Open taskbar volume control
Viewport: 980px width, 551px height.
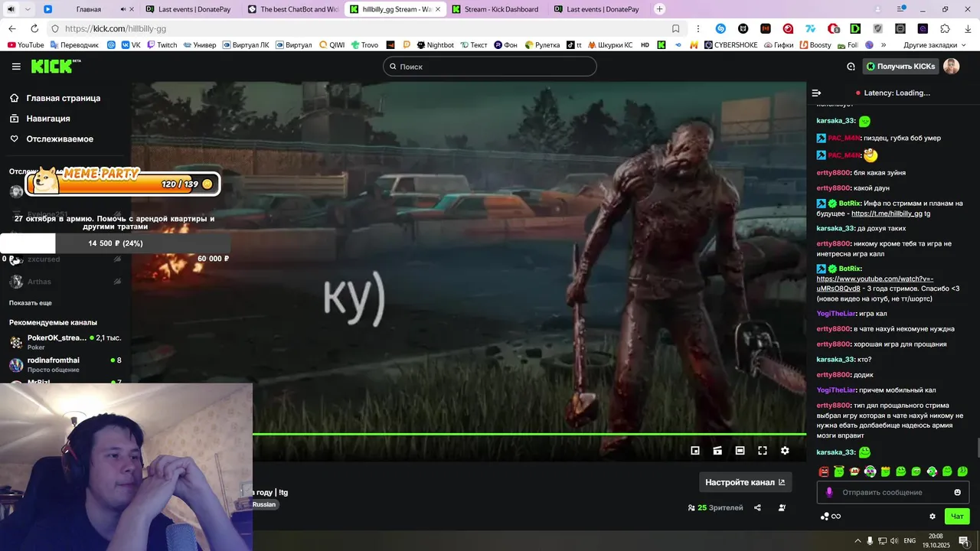(895, 541)
